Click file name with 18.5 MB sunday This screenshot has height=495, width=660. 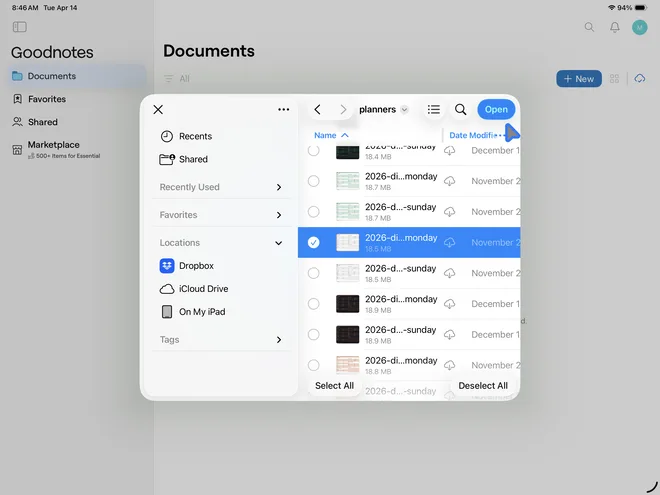pyautogui.click(x=400, y=269)
